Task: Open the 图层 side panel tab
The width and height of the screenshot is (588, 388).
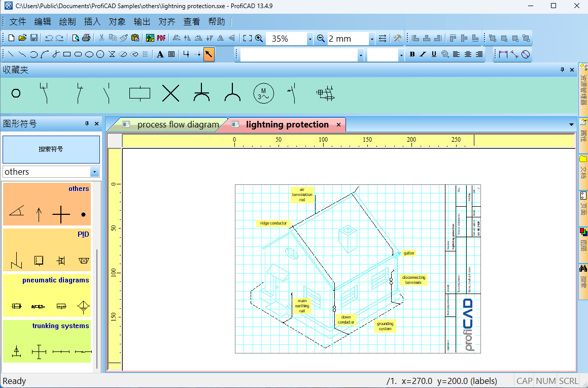Action: tap(583, 239)
